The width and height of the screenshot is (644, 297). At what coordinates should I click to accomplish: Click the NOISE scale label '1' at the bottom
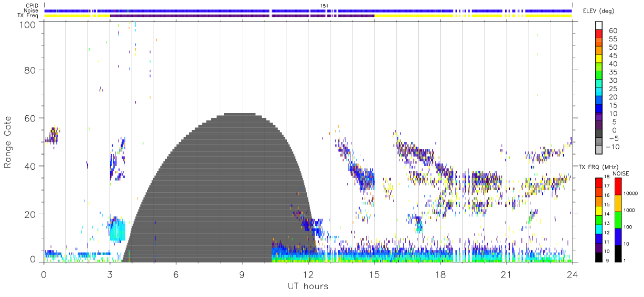pyautogui.click(x=626, y=261)
